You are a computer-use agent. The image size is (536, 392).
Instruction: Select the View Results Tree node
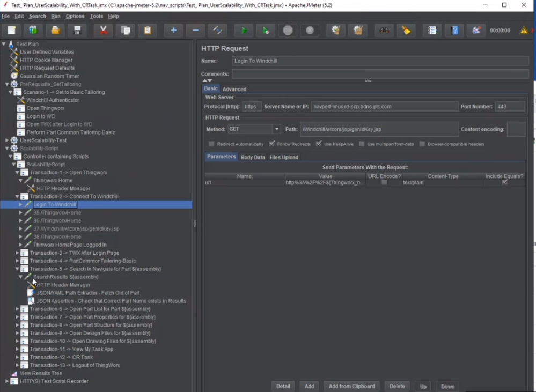[41, 373]
